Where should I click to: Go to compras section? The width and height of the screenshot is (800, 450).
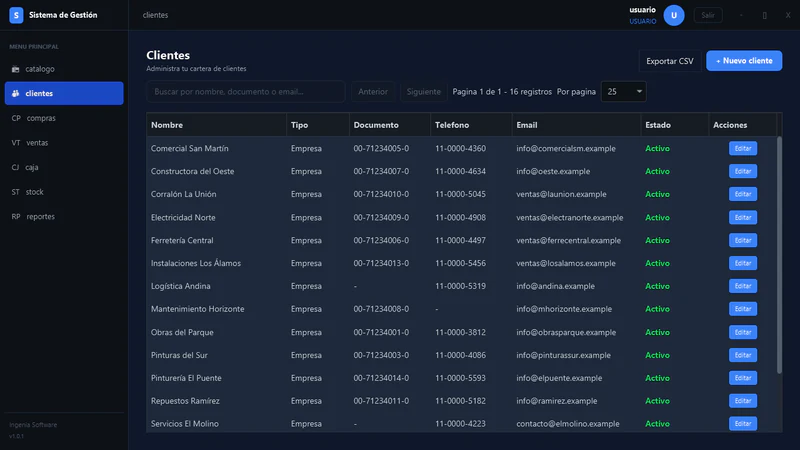(x=64, y=118)
